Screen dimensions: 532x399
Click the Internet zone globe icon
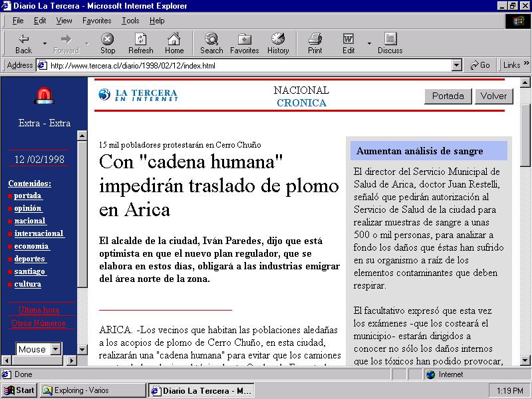tap(431, 374)
